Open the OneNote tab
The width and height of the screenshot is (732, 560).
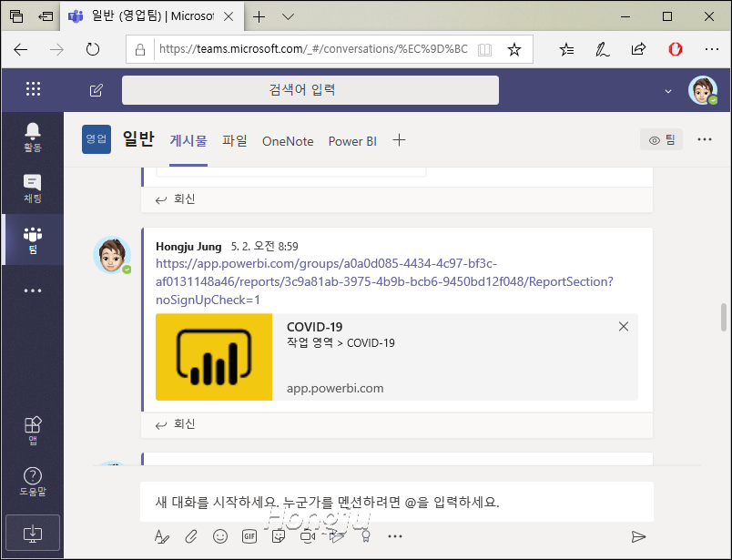pyautogui.click(x=288, y=141)
